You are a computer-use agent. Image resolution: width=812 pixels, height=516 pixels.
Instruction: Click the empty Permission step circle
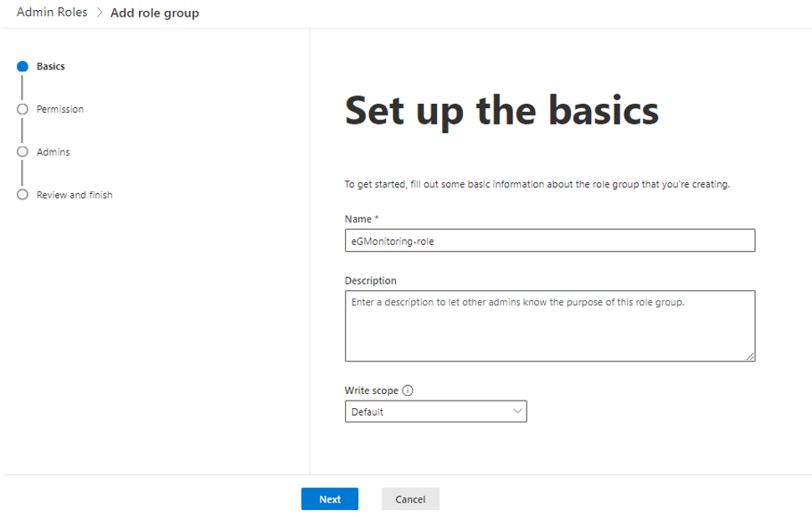pyautogui.click(x=23, y=110)
